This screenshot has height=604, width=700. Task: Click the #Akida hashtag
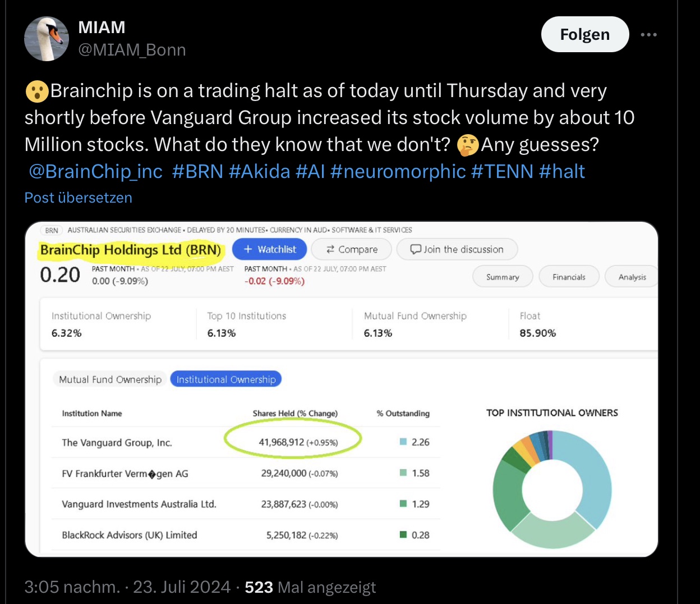(x=260, y=171)
